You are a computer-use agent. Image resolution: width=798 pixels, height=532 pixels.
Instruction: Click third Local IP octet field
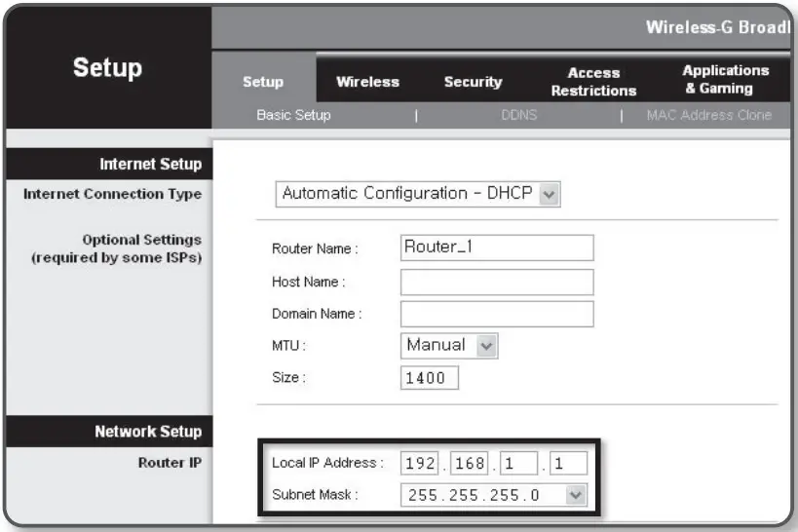(x=518, y=463)
